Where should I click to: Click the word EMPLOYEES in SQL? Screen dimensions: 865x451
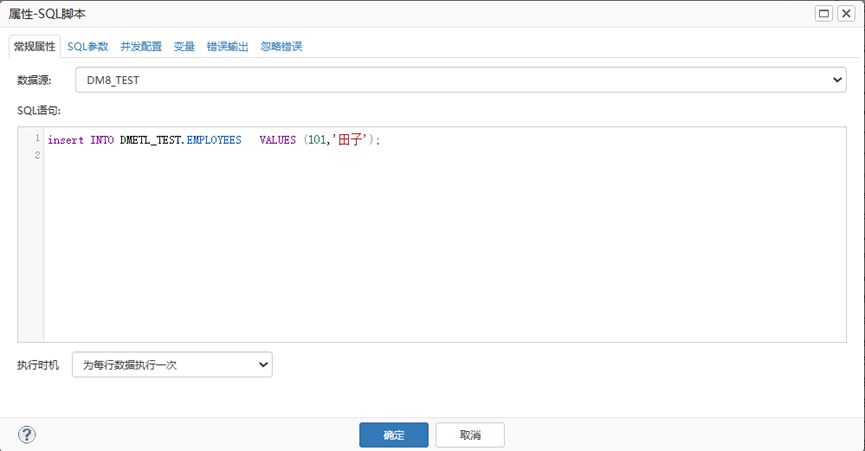click(214, 140)
